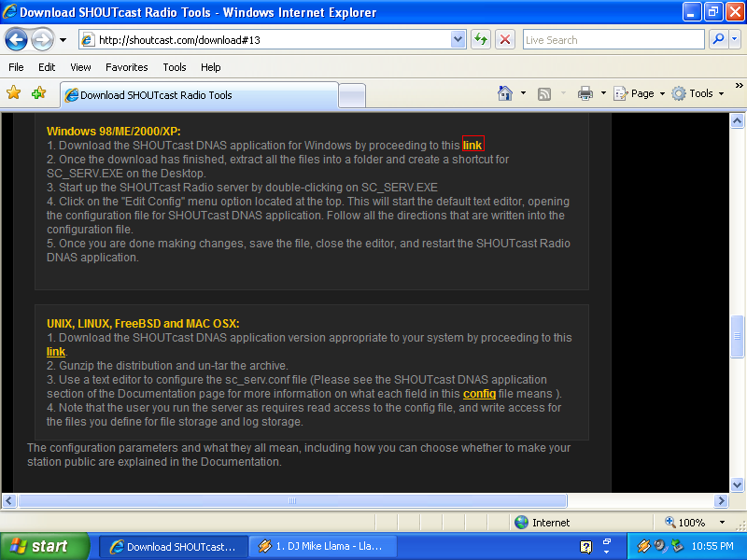Open the config documentation link

click(479, 394)
